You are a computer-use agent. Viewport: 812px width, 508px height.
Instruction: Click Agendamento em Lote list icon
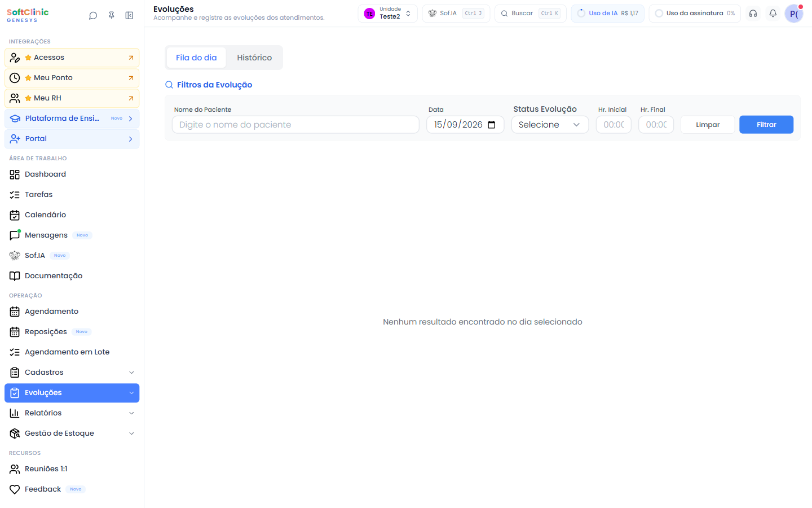[x=15, y=352]
